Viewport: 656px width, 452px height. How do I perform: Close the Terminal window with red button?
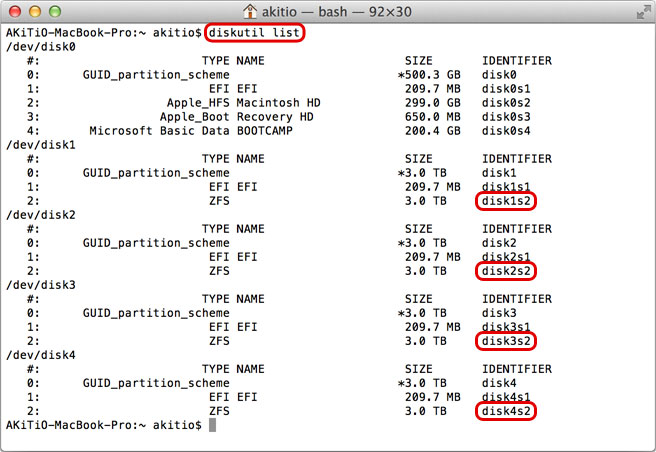(x=17, y=14)
